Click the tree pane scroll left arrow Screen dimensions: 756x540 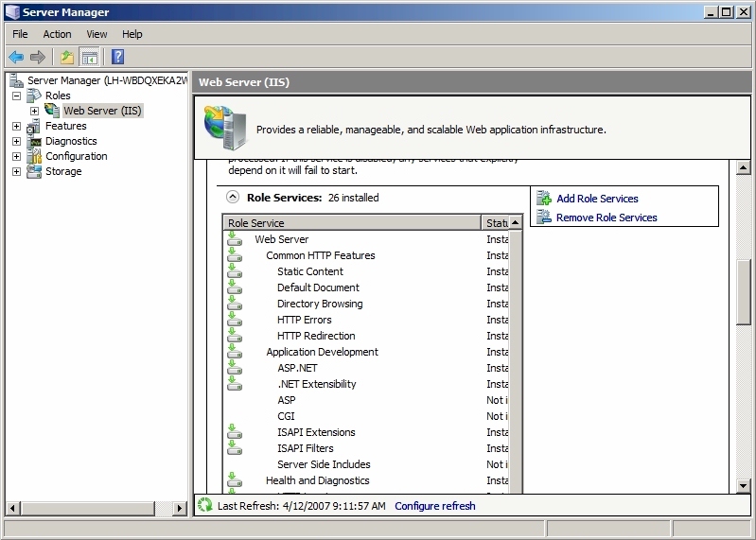[12, 508]
